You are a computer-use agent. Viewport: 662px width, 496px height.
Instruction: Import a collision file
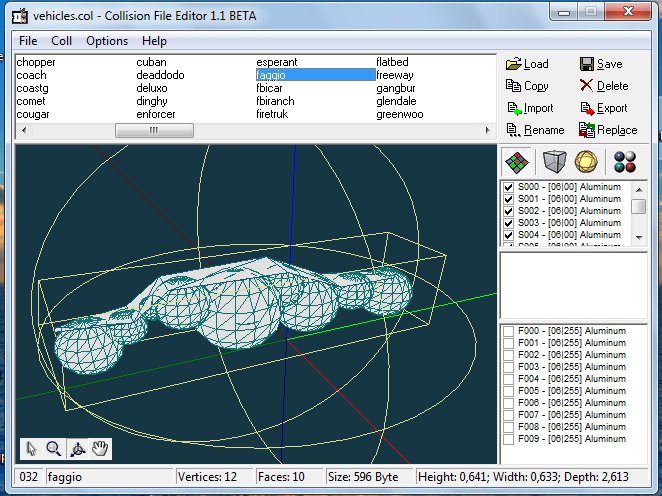[x=530, y=108]
